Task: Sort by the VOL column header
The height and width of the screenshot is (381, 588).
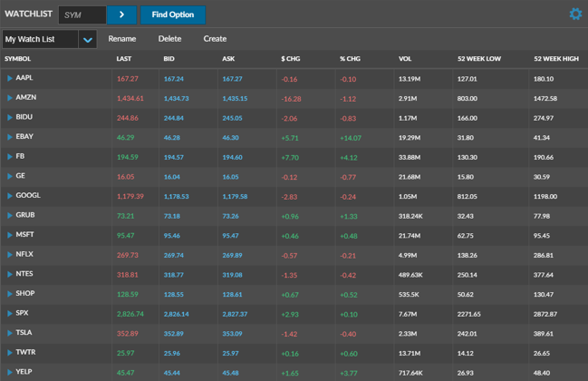Action: pos(405,59)
